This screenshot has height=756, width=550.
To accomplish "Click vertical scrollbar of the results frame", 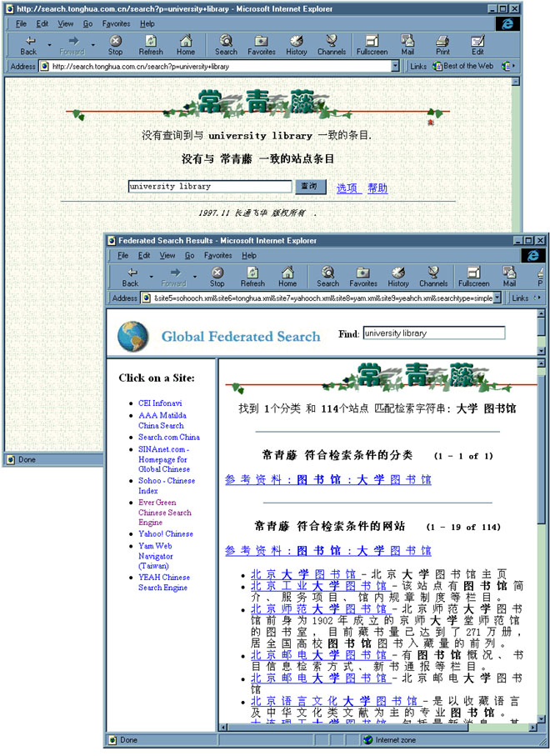I will click(540, 540).
